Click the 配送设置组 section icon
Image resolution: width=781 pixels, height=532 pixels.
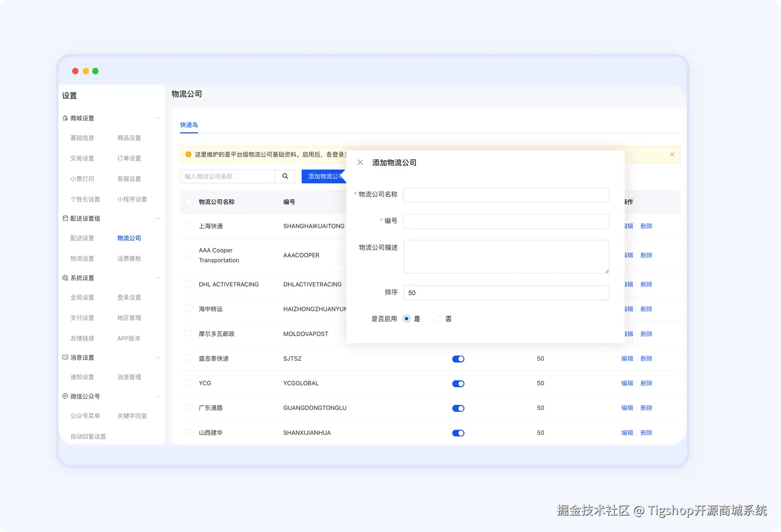tap(65, 218)
